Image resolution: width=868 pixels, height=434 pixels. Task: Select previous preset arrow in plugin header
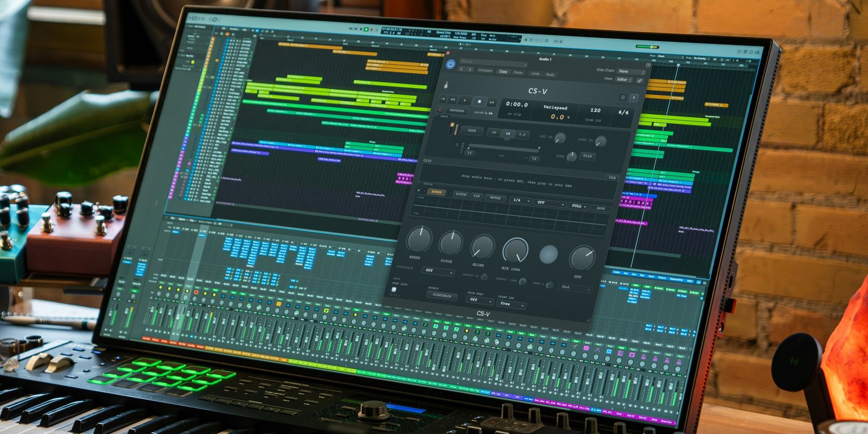461,69
